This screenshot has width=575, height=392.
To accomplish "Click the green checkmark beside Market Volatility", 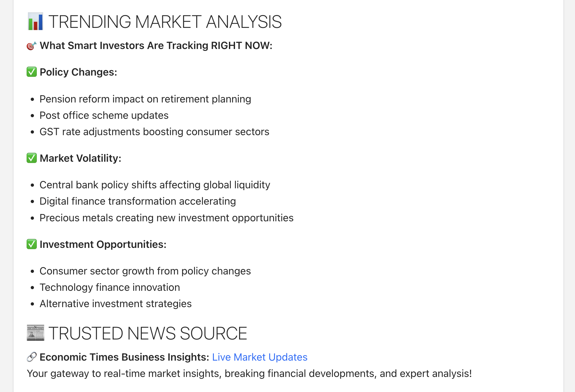I will pos(32,158).
